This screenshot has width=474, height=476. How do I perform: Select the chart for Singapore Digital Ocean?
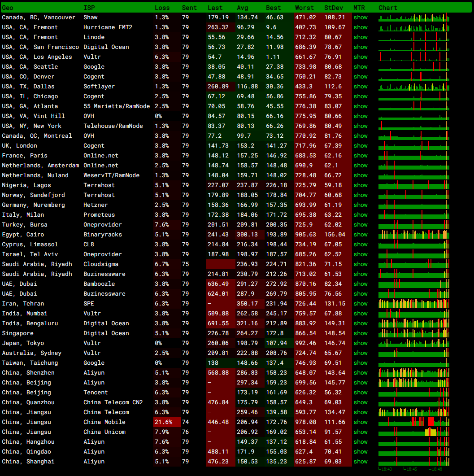pos(413,333)
